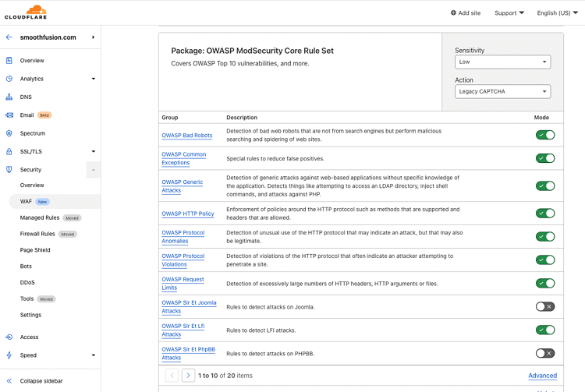Viewport: 585px width, 392px height.
Task: Toggle OWASP Protocol Anomalies mode switch
Action: pyautogui.click(x=545, y=237)
